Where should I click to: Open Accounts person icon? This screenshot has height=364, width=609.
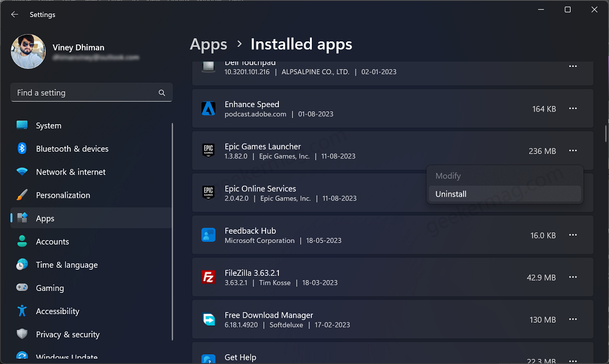[22, 241]
